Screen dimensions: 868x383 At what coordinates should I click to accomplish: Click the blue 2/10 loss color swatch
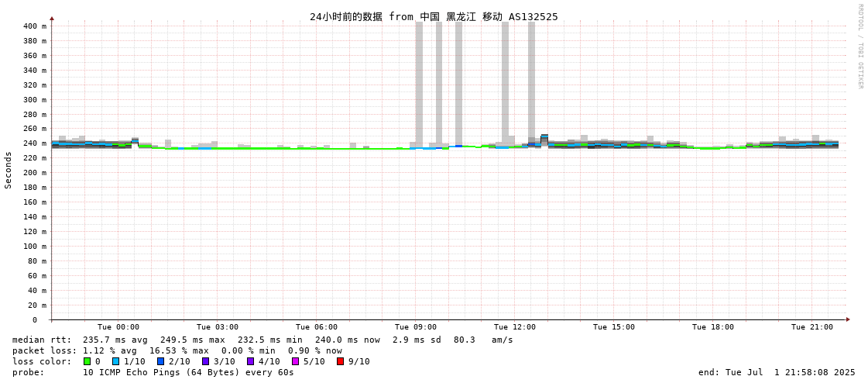[x=160, y=361]
